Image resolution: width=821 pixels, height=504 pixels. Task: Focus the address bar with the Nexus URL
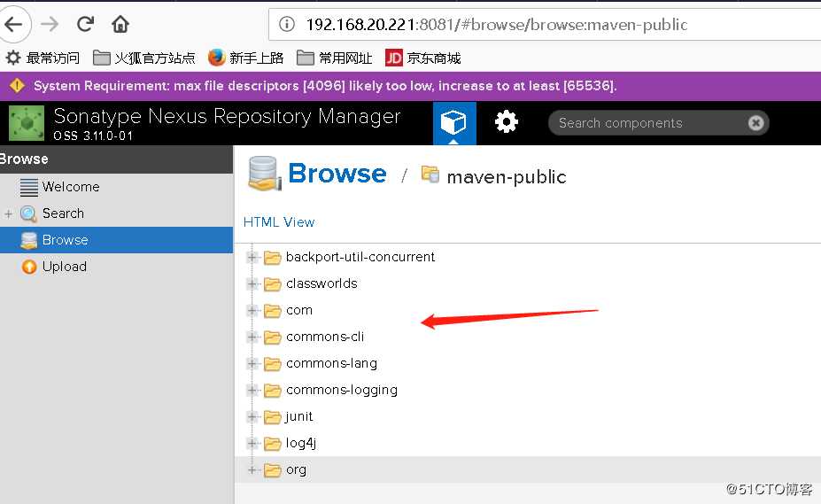(x=545, y=24)
